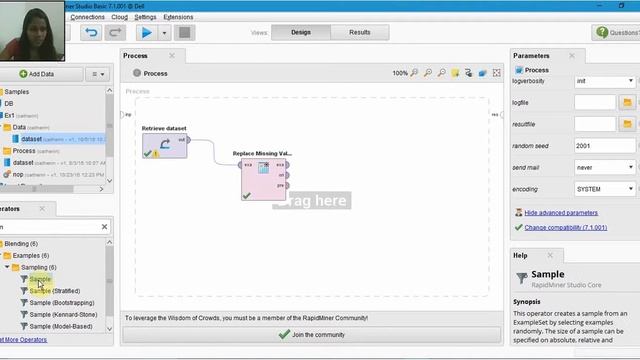Click the icon of the dataset dated 8/3/16
Image resolution: width=640 pixels, height=360 pixels.
click(7, 162)
